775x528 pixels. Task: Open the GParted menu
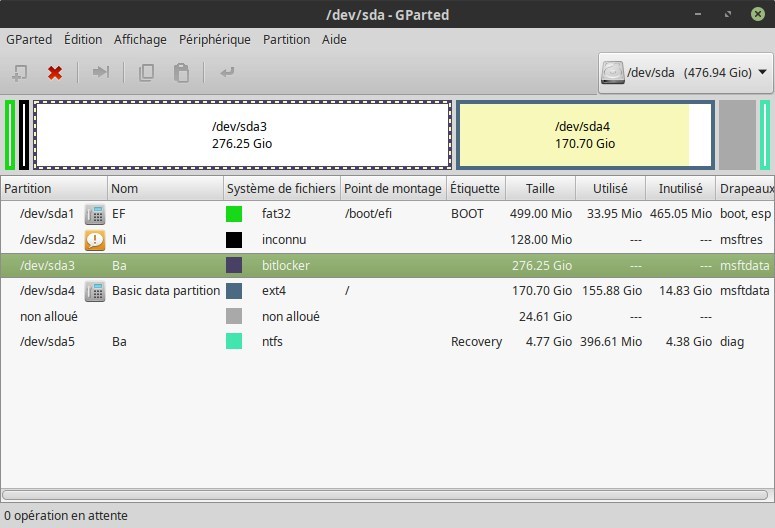point(29,40)
